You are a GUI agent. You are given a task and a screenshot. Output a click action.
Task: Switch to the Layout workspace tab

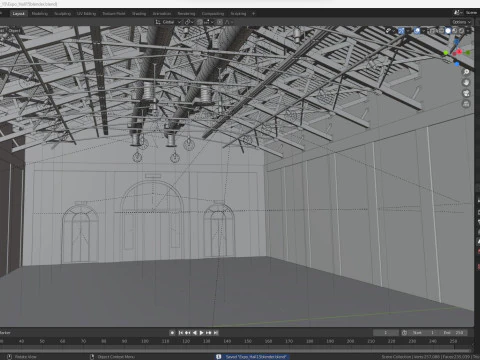click(18, 14)
